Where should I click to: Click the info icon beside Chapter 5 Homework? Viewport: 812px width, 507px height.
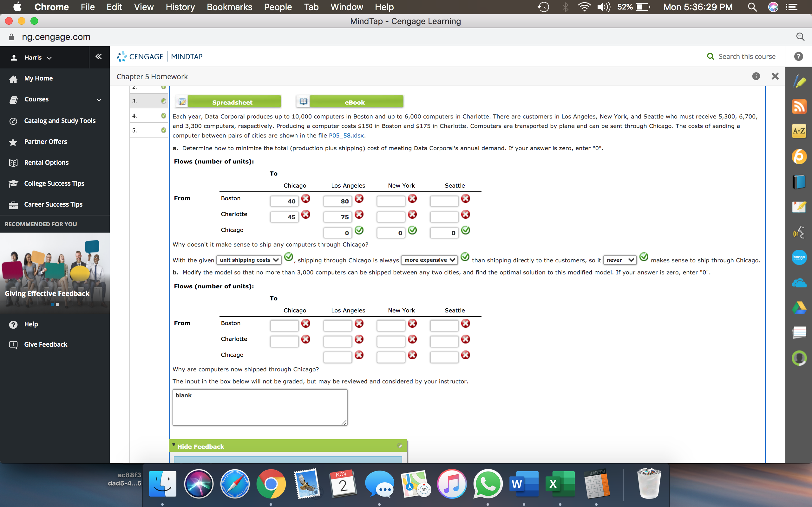point(756,76)
